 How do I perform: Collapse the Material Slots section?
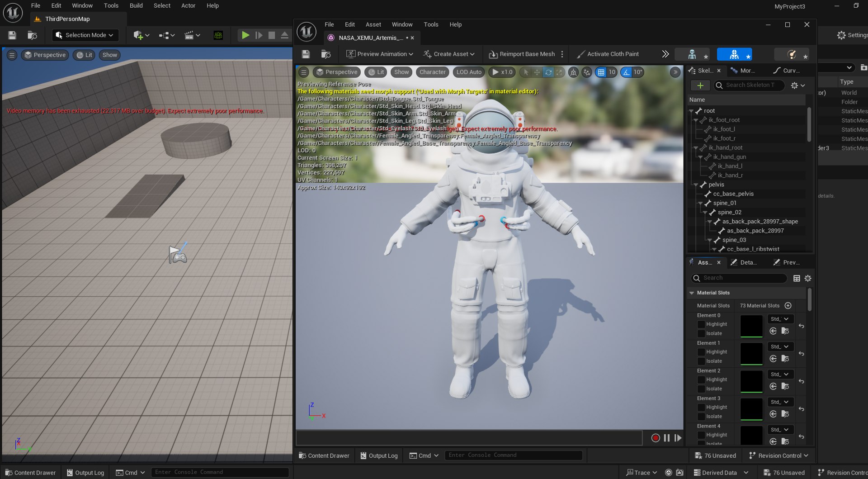point(692,293)
